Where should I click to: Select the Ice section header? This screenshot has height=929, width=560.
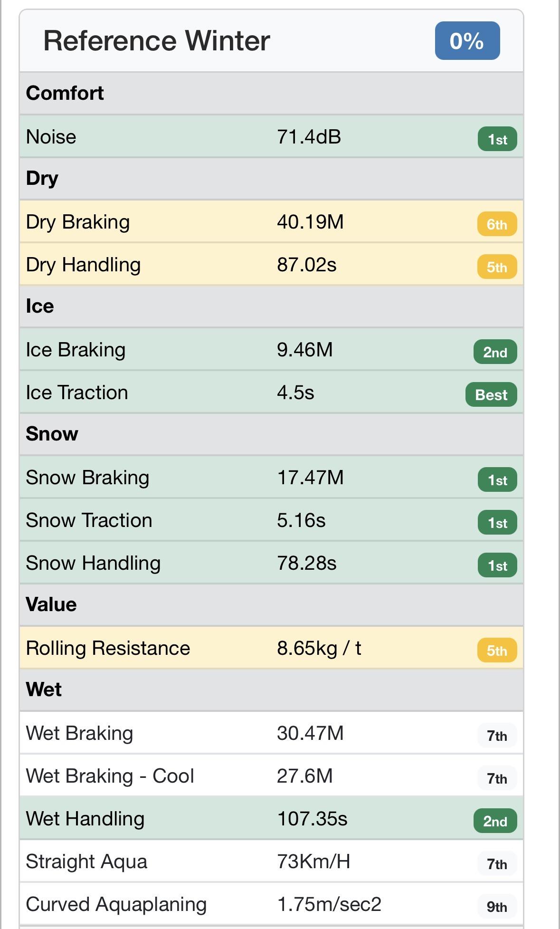(x=40, y=306)
